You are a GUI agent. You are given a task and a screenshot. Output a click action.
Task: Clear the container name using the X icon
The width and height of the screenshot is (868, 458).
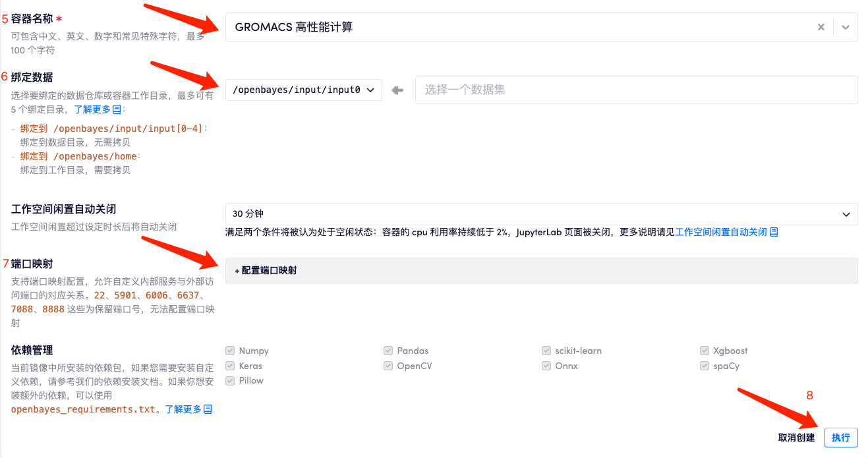[821, 27]
